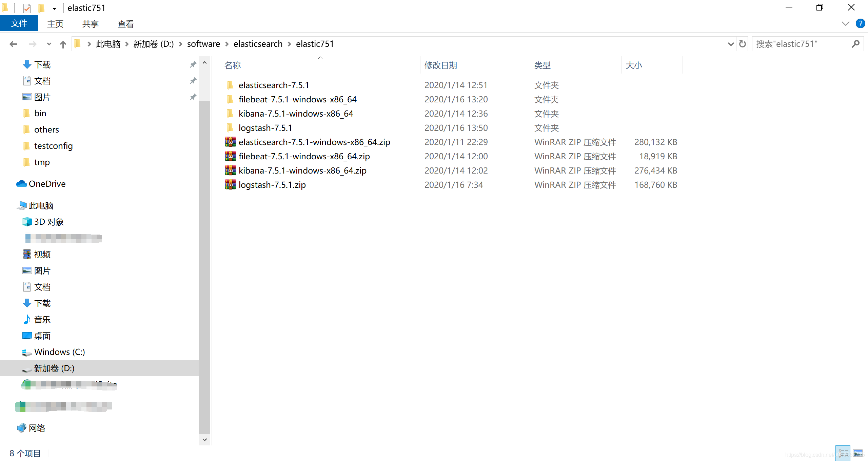This screenshot has height=461, width=868.
Task: Select OneDrive in the navigation pane
Action: (47, 184)
